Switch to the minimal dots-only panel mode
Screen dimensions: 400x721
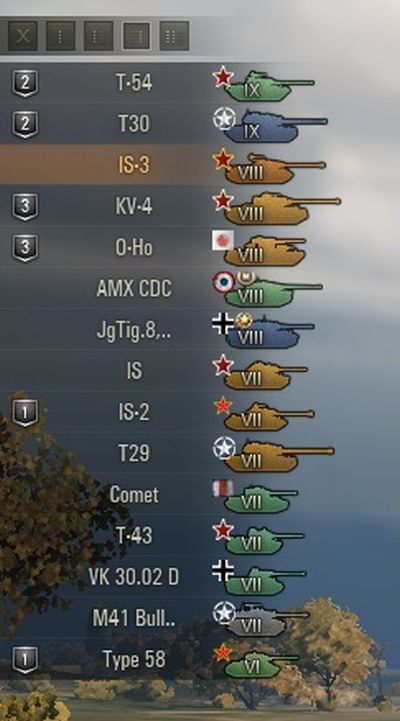coord(61,36)
